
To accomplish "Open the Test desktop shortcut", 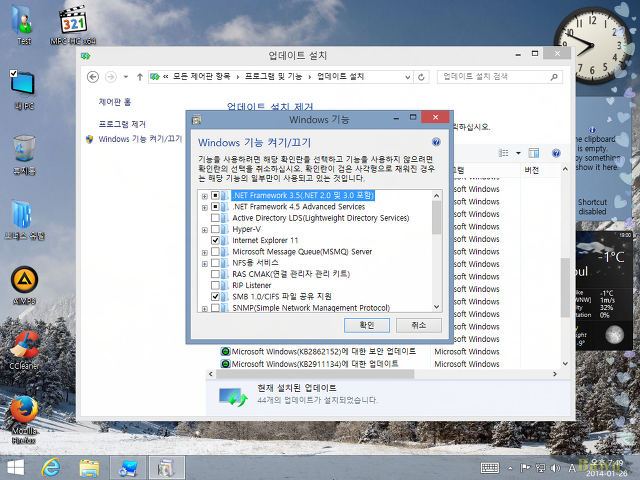I will [23, 24].
